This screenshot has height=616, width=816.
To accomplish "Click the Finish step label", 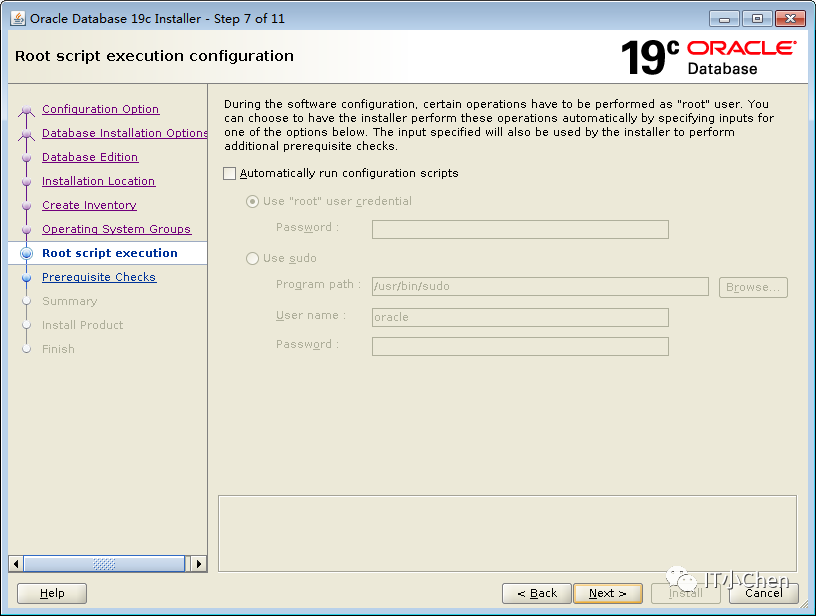I will (58, 349).
